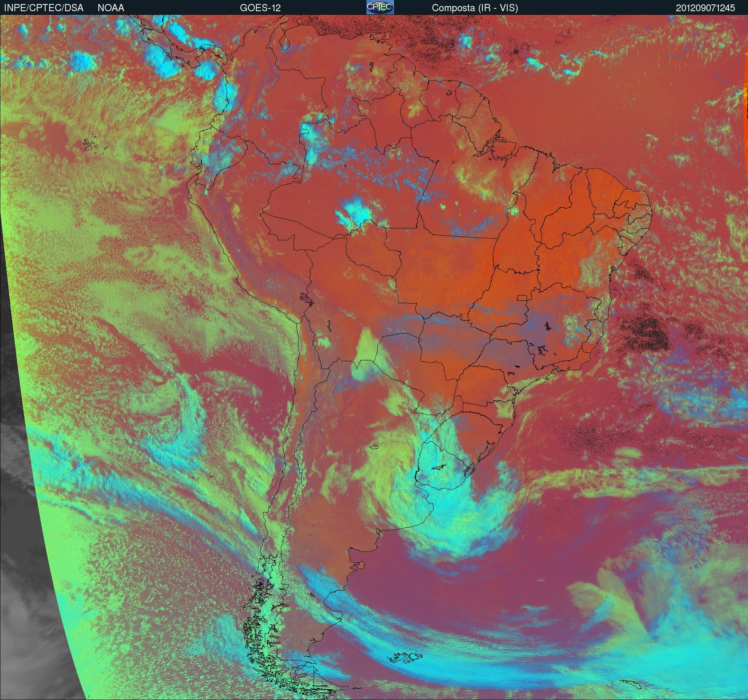Click the INPE/CPTEC/DSA header label

click(x=44, y=8)
